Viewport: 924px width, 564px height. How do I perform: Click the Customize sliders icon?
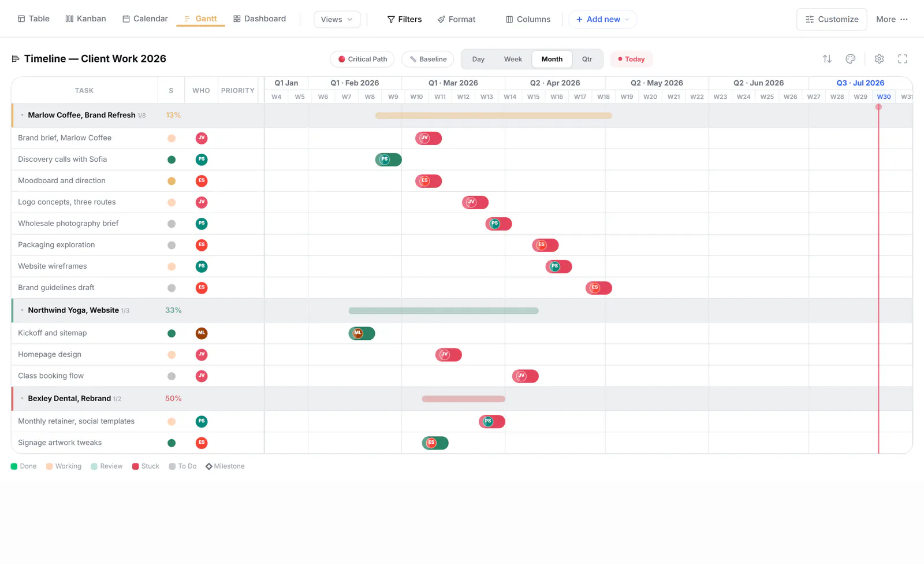(x=810, y=20)
